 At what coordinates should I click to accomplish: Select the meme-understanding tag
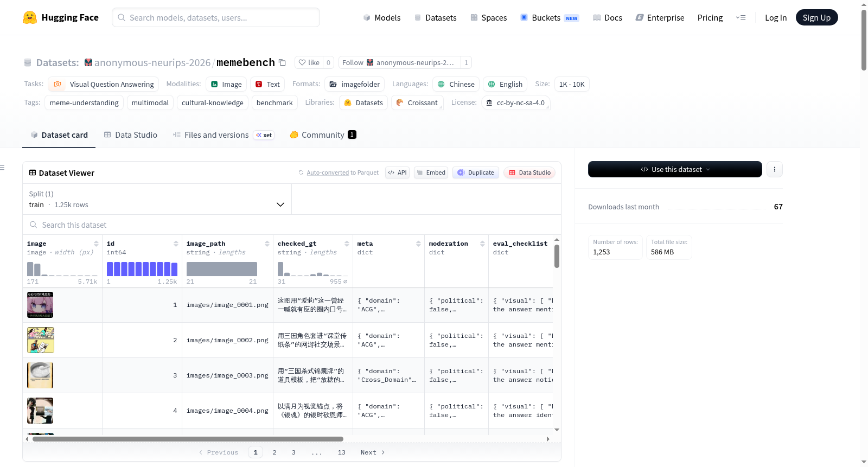84,103
